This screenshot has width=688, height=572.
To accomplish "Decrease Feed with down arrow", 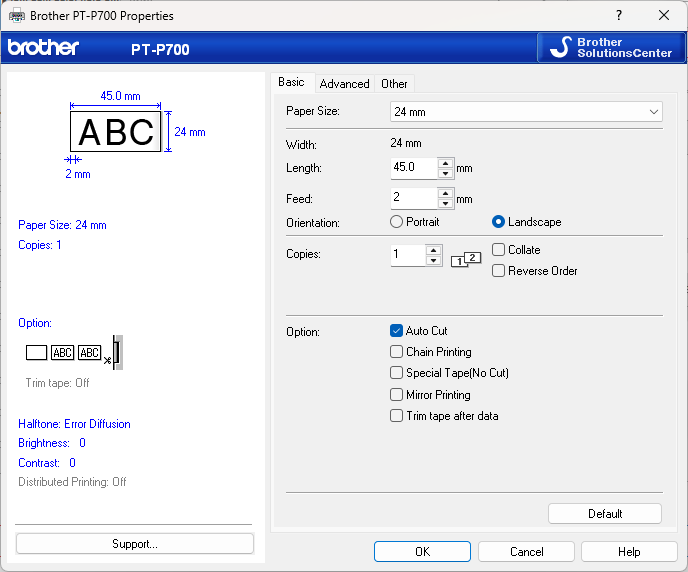I will click(x=445, y=203).
